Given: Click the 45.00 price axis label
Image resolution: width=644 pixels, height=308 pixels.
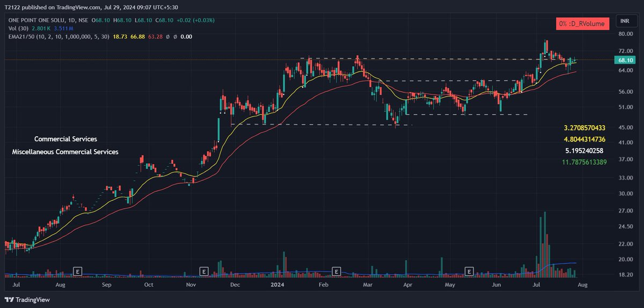Looking at the screenshot, I should click(626, 128).
